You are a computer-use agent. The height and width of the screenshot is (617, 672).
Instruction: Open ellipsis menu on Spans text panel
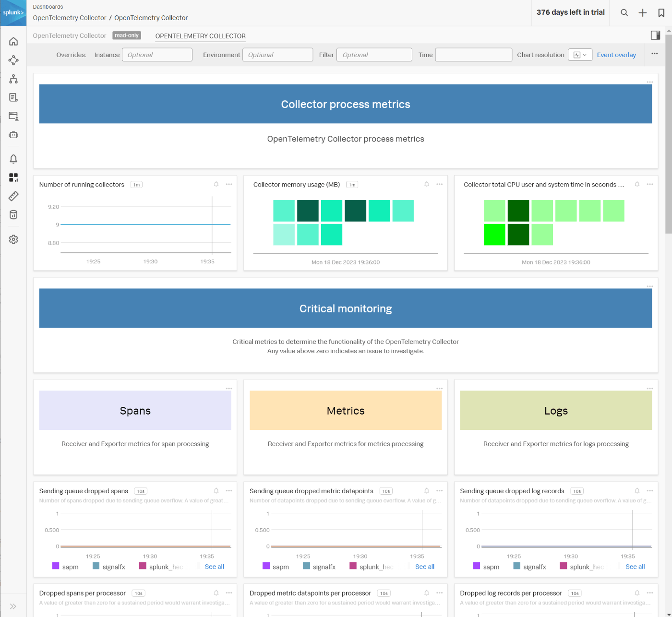click(229, 389)
